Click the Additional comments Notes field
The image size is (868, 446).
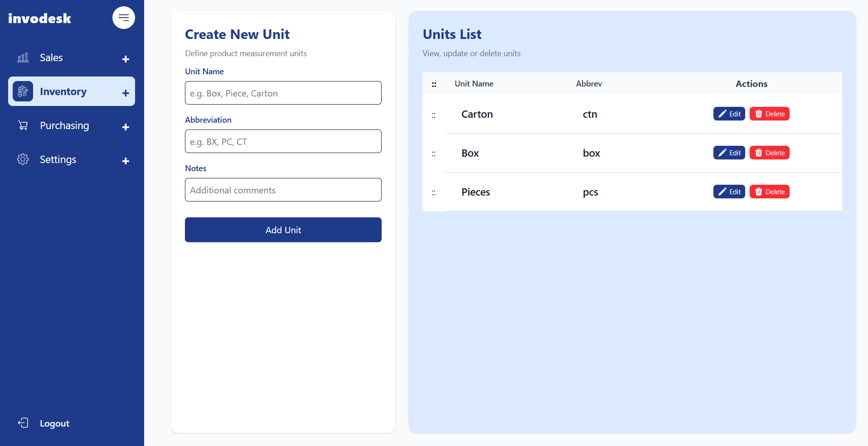point(283,190)
